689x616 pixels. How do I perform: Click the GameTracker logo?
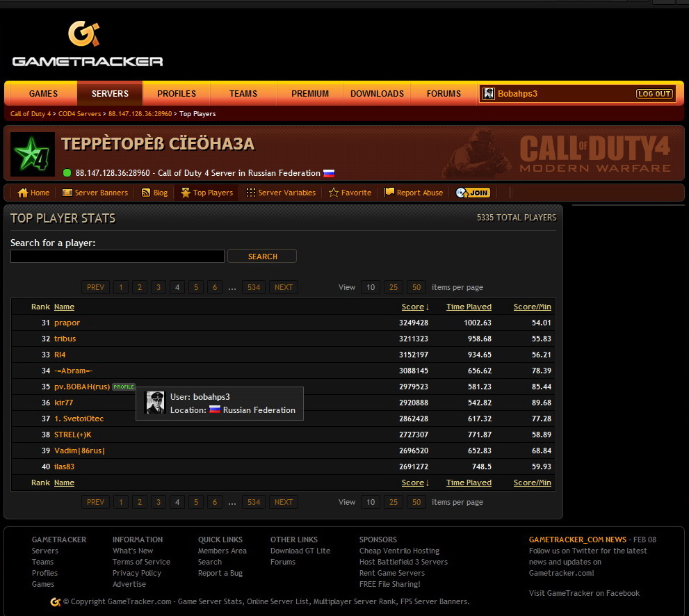88,44
